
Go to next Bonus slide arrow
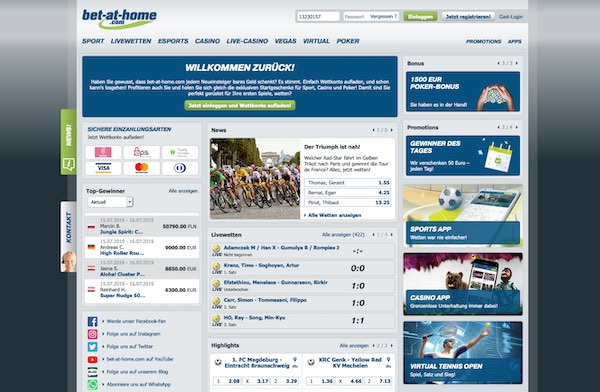tap(517, 63)
